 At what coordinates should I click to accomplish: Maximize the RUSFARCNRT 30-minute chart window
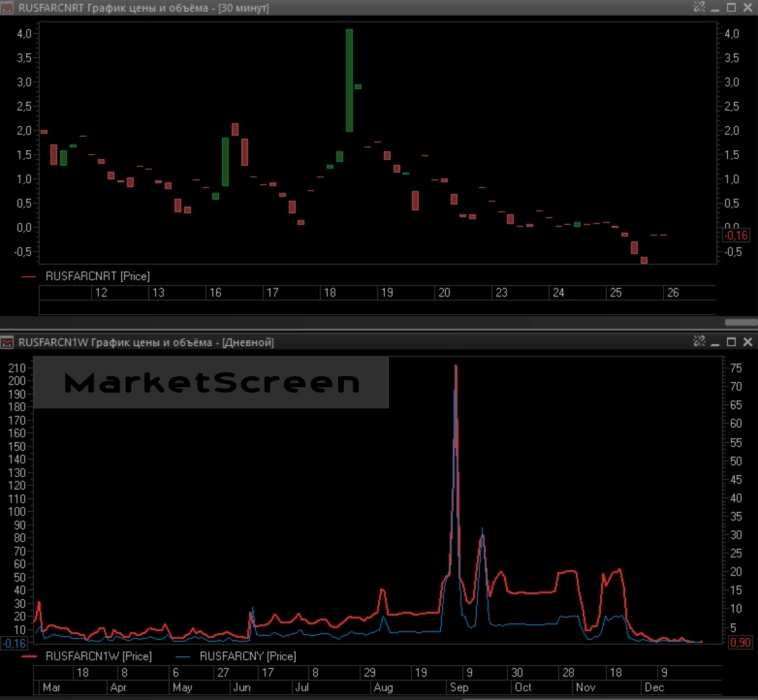point(731,8)
